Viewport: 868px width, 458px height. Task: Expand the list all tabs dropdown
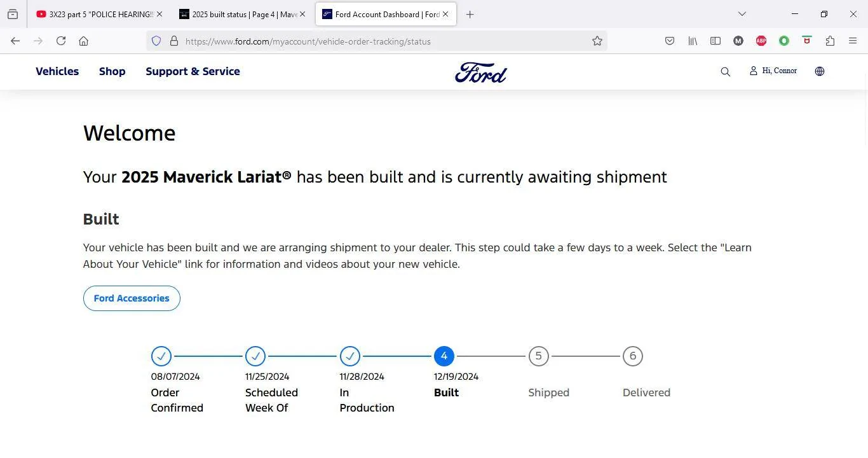(742, 14)
